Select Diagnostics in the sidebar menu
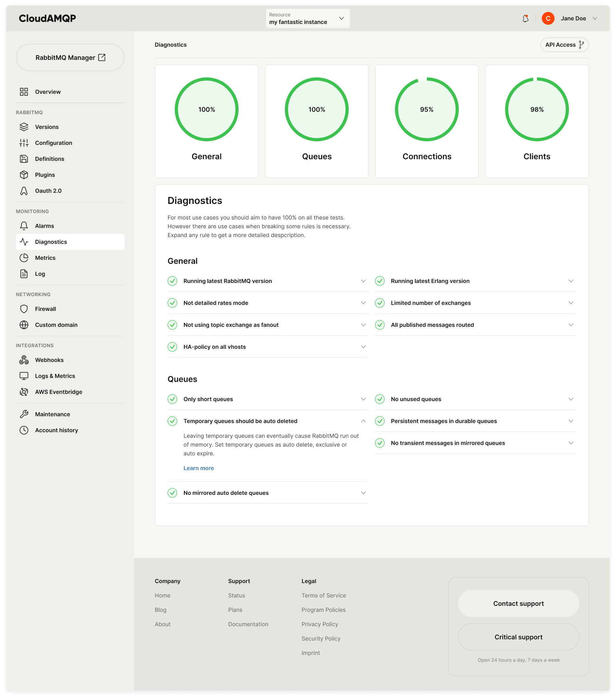This screenshot has height=698, width=616. coord(70,242)
